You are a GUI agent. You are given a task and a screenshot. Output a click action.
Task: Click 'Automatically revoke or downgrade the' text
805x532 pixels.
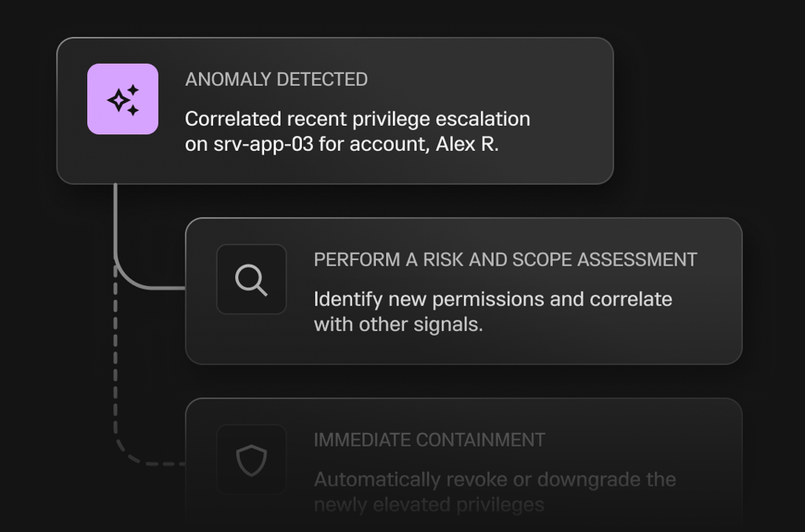(494, 479)
